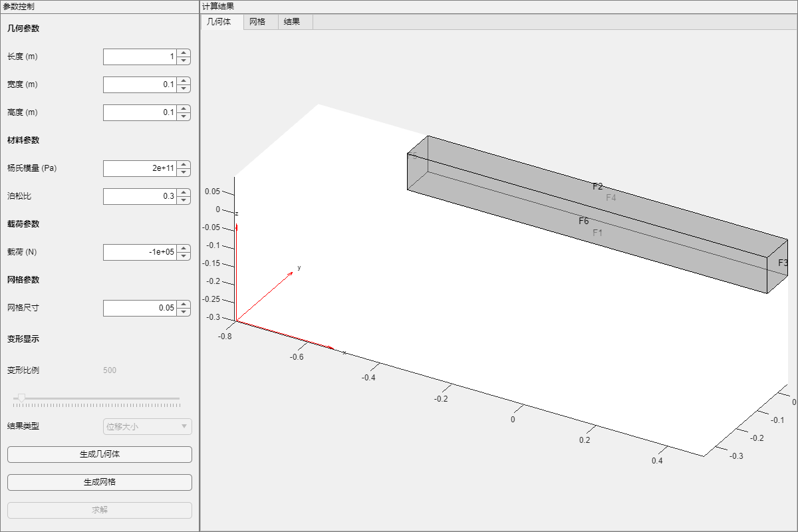798x532 pixels.
Task: Click the 长度 (m) input field
Action: pos(140,57)
